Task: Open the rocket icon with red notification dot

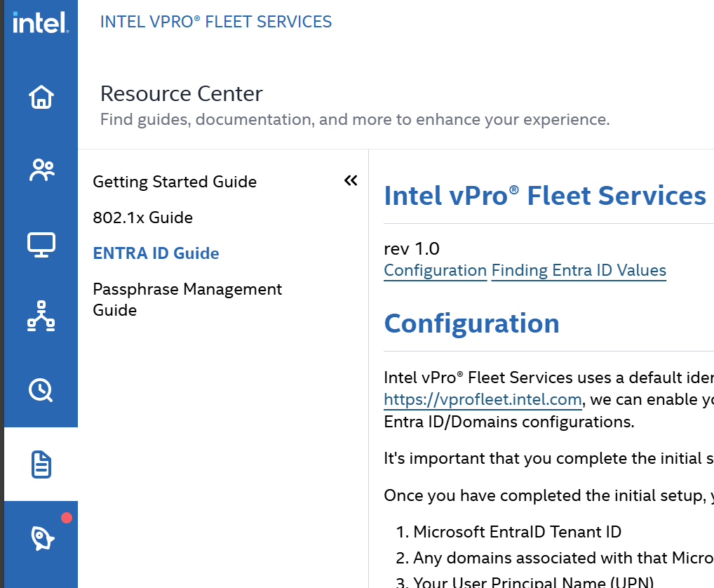Action: [42, 538]
